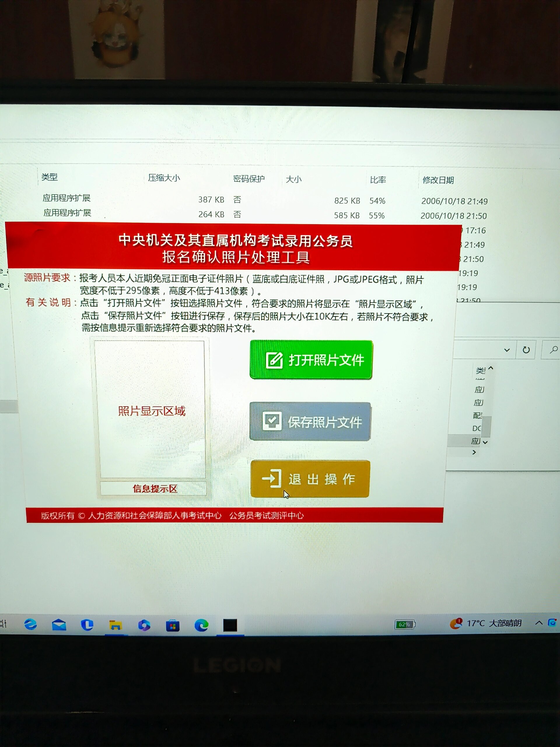
Task: Click the scroll-up arrow in explorer list
Action: (491, 368)
